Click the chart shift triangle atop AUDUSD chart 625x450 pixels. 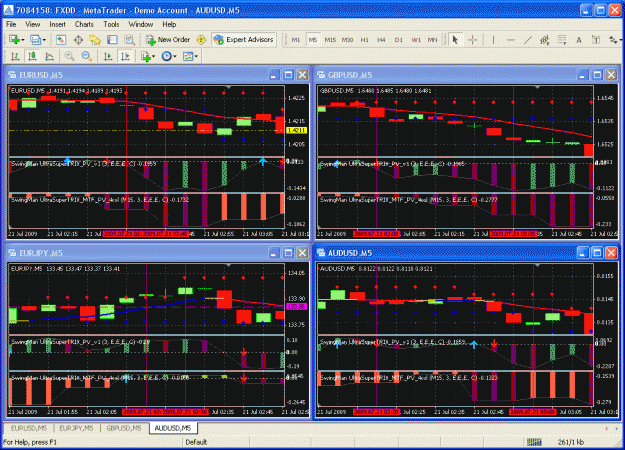tap(537, 265)
